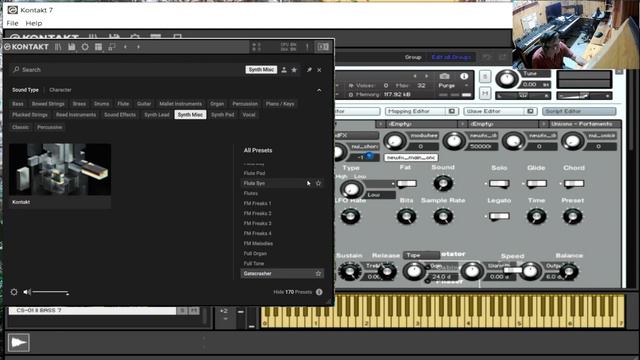This screenshot has height=360, width=640.
Task: Toggle the Legato switch
Action: [499, 216]
